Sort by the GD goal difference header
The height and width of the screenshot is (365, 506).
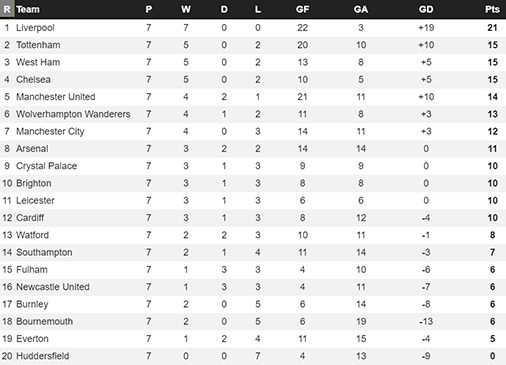point(426,9)
